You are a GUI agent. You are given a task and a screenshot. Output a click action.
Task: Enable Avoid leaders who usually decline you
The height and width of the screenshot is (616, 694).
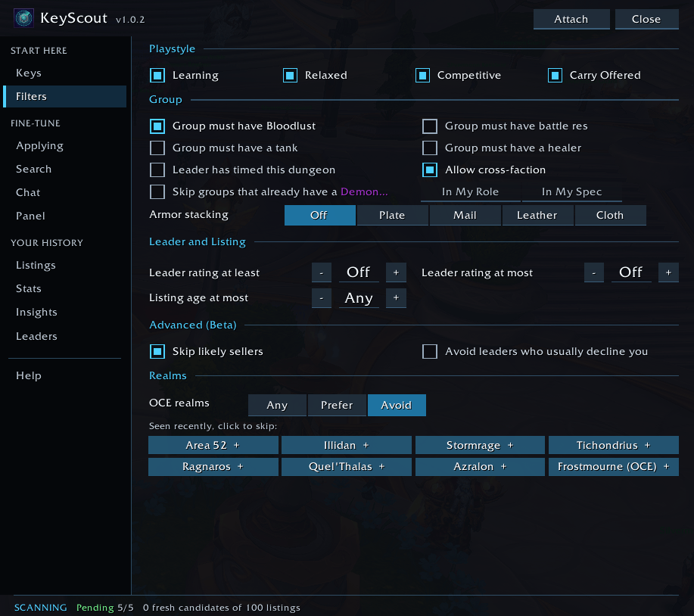pyautogui.click(x=430, y=351)
